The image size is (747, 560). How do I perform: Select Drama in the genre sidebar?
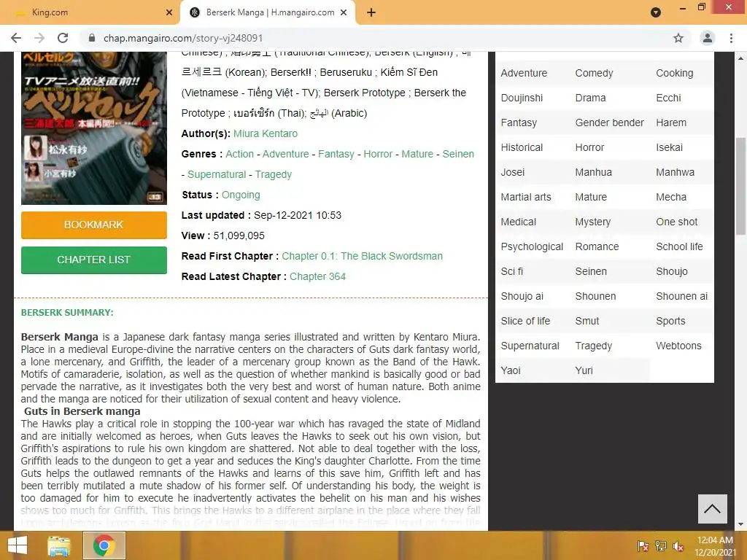coord(591,98)
